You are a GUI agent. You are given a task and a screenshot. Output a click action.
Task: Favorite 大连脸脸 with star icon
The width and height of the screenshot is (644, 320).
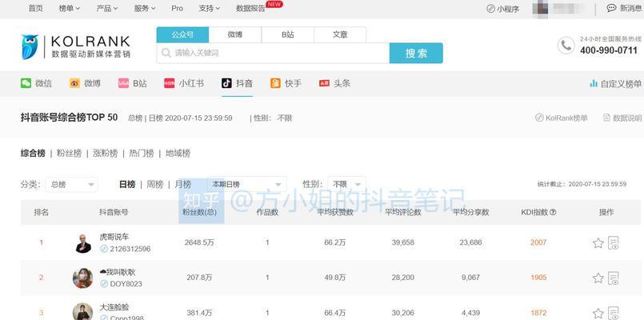tap(598, 313)
